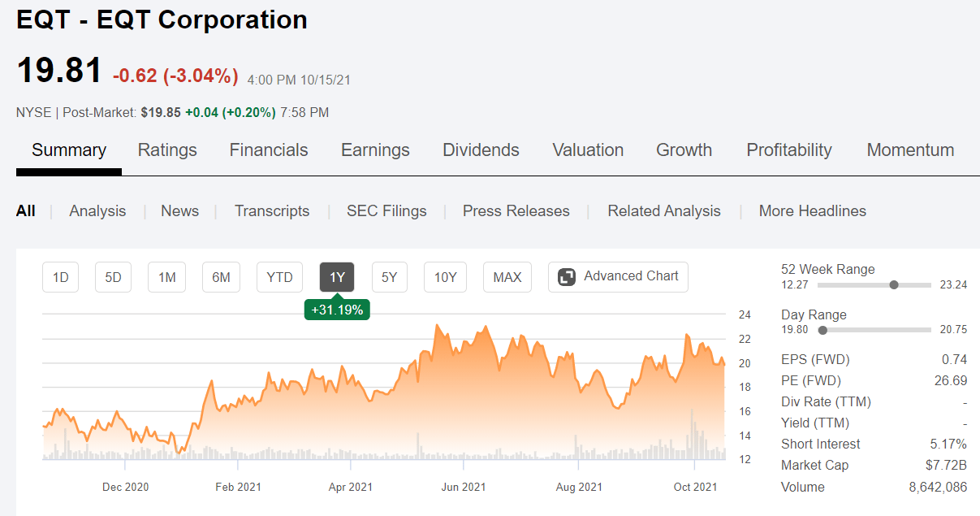Click More Headlines
This screenshot has height=516, width=980.
point(813,211)
